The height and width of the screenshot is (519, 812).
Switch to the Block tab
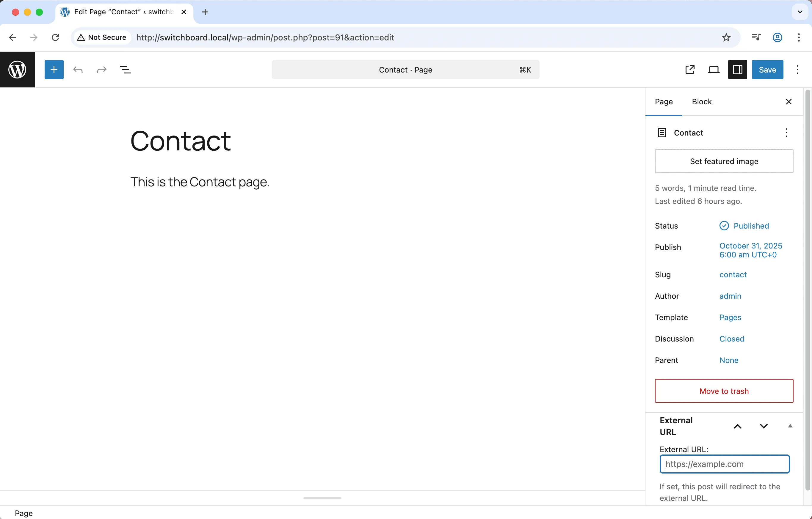[702, 101]
